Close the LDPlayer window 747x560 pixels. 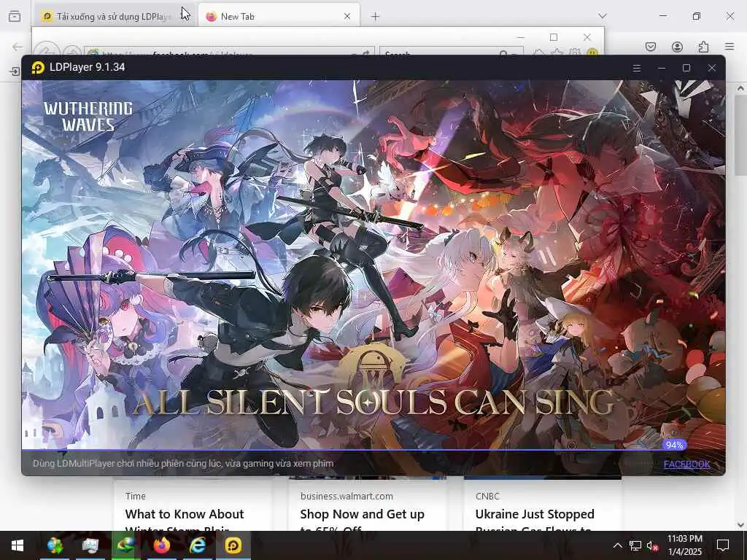[x=712, y=68]
